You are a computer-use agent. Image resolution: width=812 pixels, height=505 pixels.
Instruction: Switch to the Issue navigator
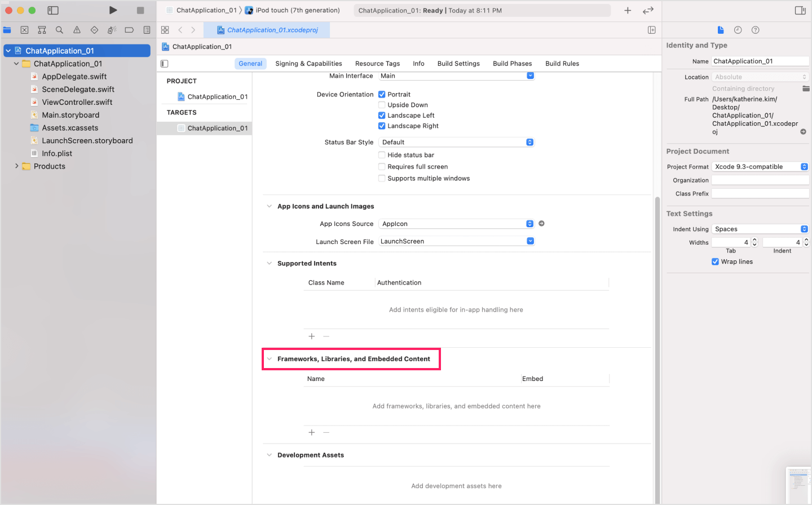[x=76, y=30]
